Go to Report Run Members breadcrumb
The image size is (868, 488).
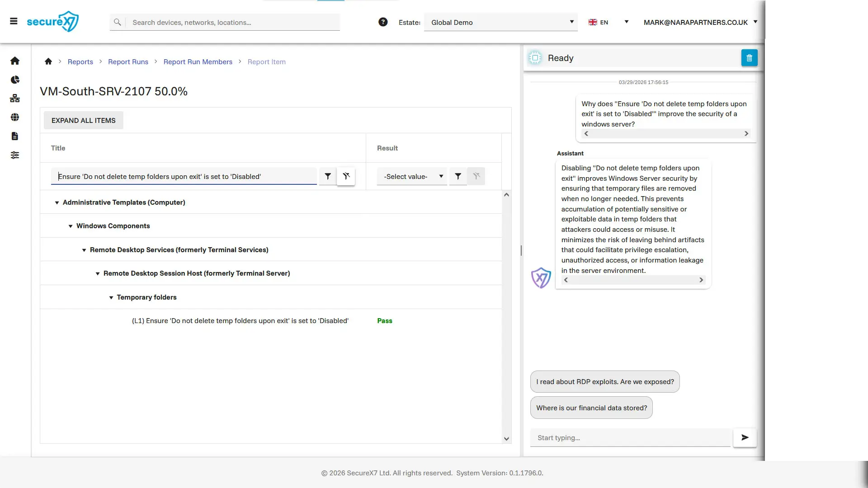point(198,62)
